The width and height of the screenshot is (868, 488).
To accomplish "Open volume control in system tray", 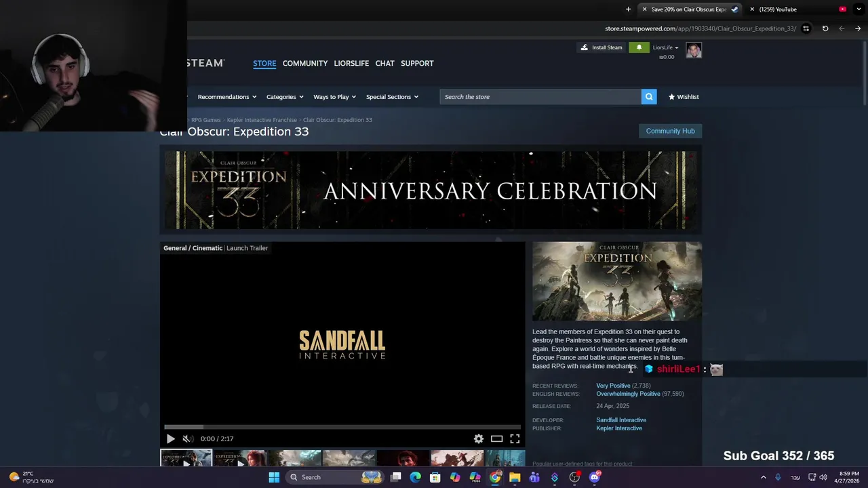I will pyautogui.click(x=823, y=477).
